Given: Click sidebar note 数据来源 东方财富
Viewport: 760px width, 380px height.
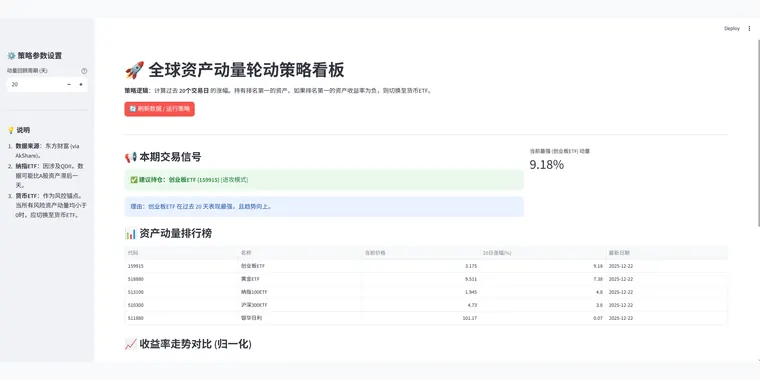Looking at the screenshot, I should [x=48, y=151].
